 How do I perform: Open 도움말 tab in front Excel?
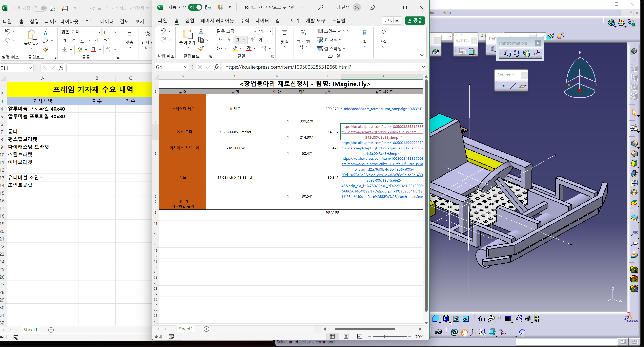coord(338,21)
